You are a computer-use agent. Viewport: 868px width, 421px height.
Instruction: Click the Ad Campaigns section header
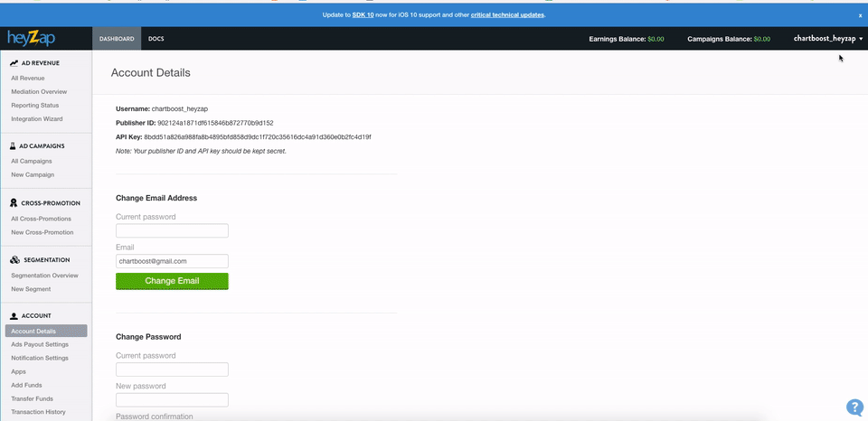tap(42, 146)
